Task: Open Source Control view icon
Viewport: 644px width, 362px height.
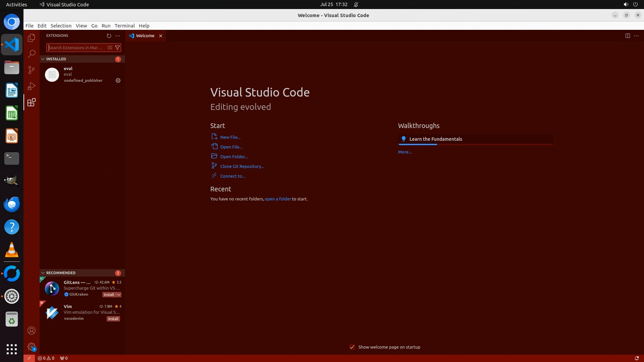Action: pyautogui.click(x=32, y=70)
